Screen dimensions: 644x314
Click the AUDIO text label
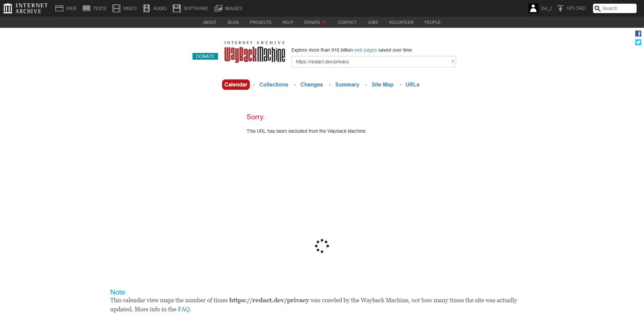pyautogui.click(x=160, y=8)
